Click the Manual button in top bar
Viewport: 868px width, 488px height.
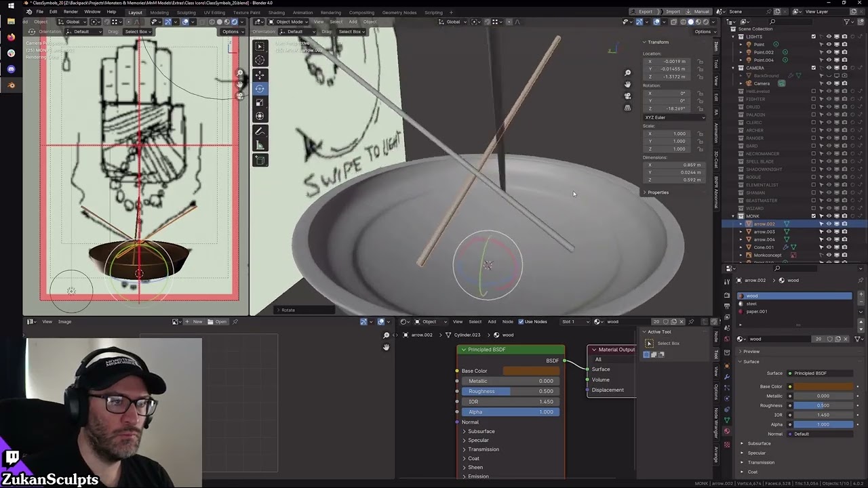(698, 12)
